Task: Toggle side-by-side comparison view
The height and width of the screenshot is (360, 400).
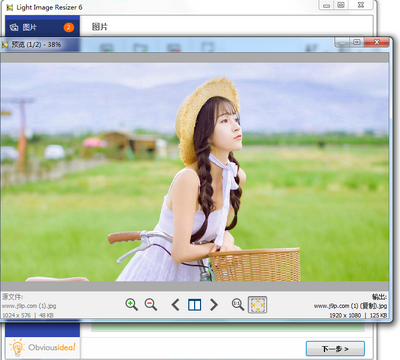Action: coord(194,305)
